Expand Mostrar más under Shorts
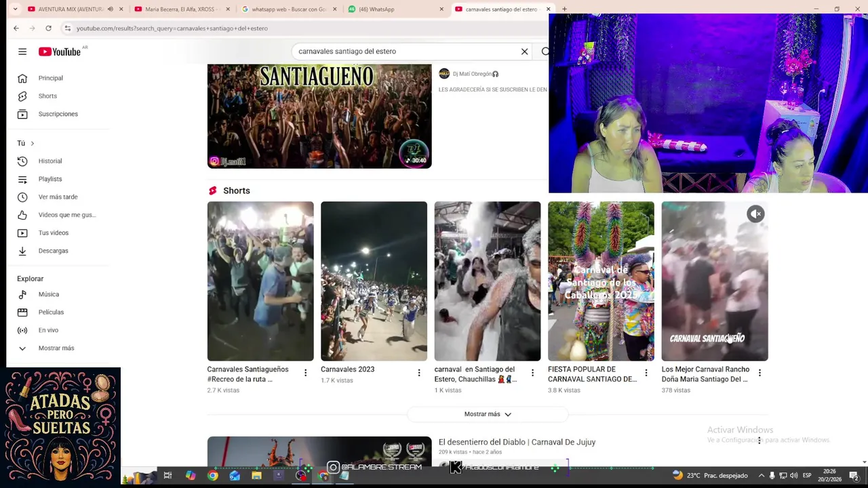 [488, 414]
